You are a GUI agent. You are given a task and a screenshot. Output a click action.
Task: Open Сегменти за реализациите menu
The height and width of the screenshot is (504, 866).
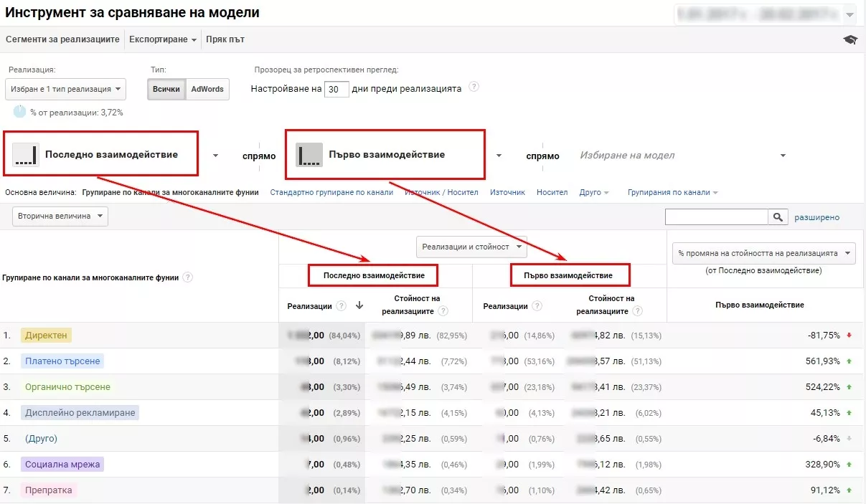coord(62,39)
